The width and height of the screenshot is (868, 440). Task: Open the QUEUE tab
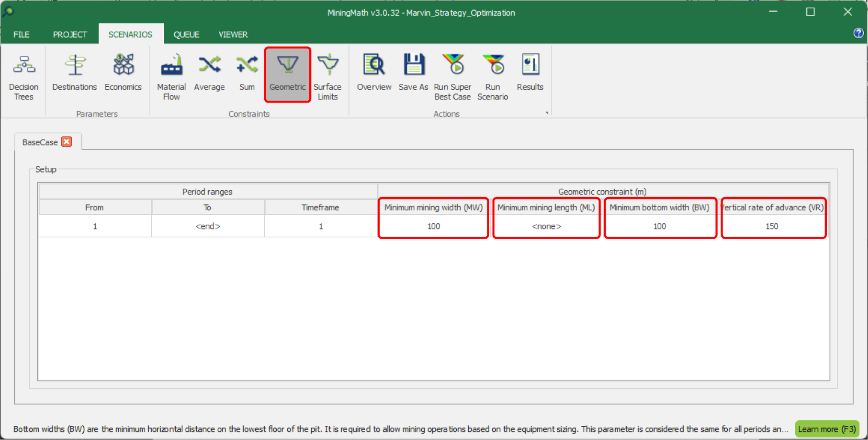(186, 35)
